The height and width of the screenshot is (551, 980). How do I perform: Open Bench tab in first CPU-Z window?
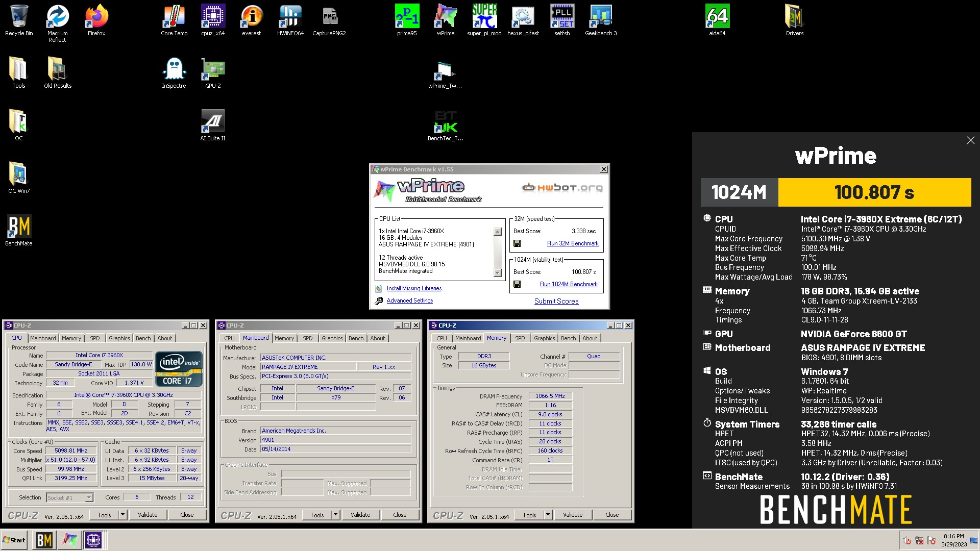(143, 338)
